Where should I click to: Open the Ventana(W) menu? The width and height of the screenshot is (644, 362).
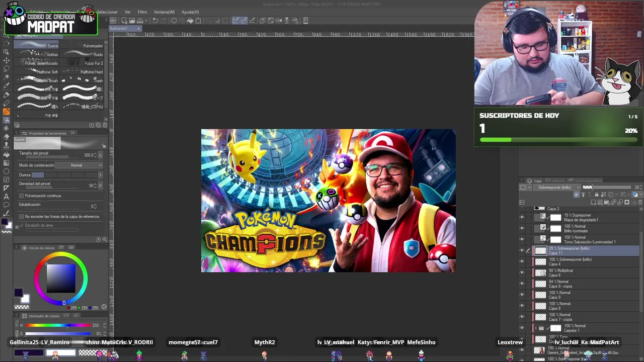tap(164, 12)
